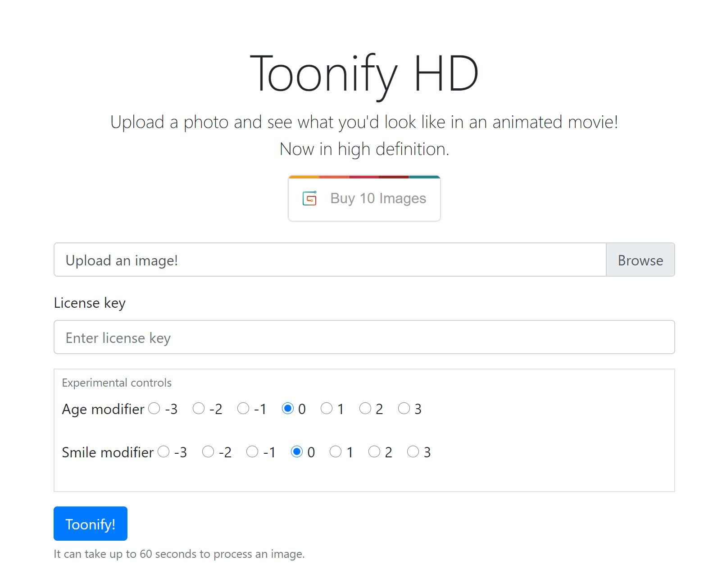722x588 pixels.
Task: Click the Browse file button
Action: click(x=640, y=260)
